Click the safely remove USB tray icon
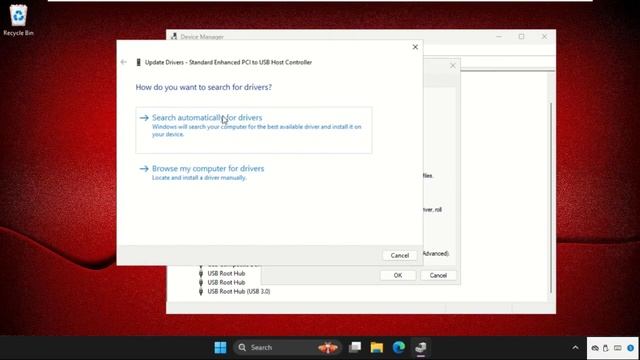This screenshot has height=360, width=640. (x=606, y=348)
